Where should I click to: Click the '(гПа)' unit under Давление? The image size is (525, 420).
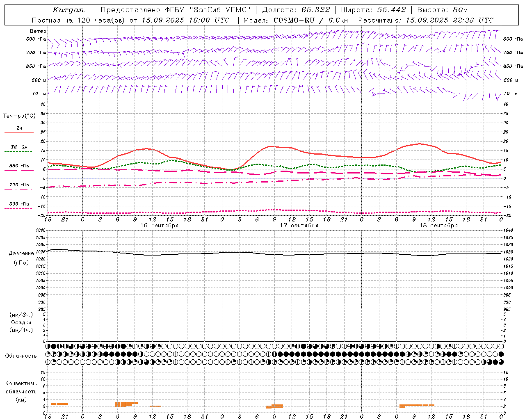pos(21,262)
